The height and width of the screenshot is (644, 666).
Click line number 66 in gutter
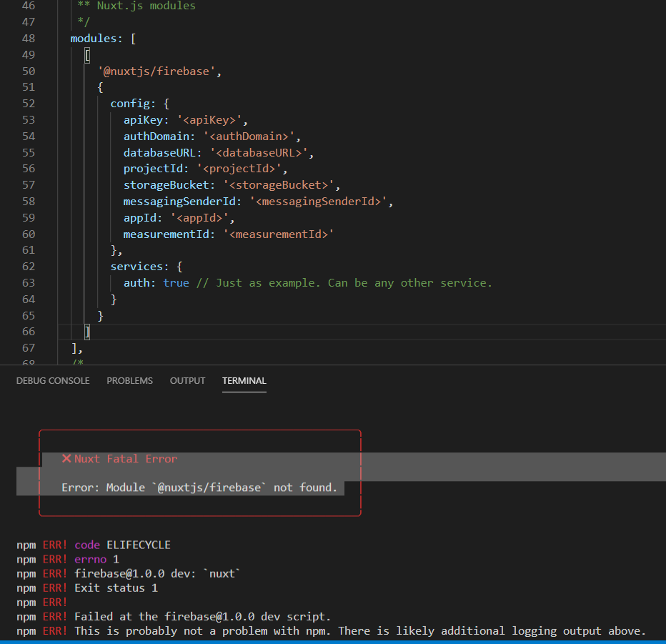(29, 332)
